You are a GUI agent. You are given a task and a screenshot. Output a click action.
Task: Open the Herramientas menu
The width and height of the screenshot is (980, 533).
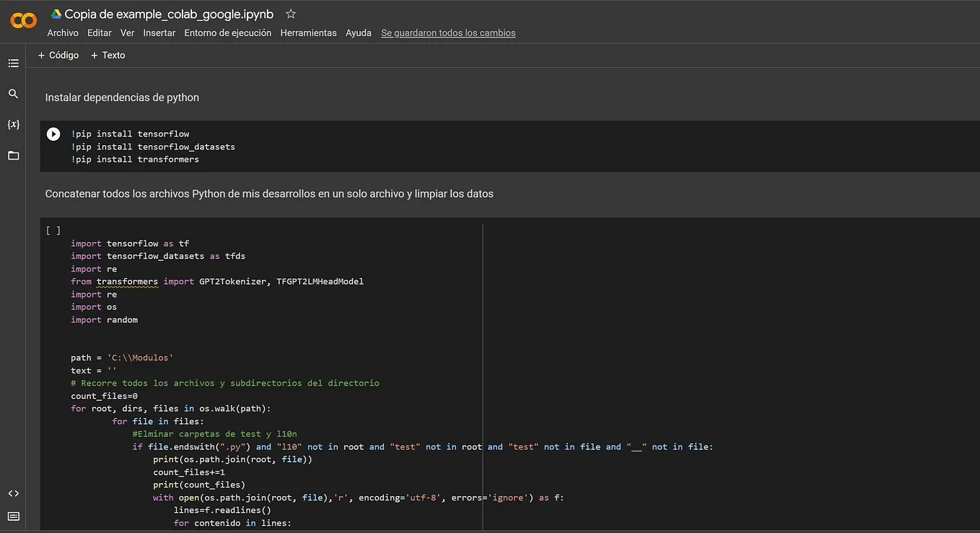(x=309, y=32)
